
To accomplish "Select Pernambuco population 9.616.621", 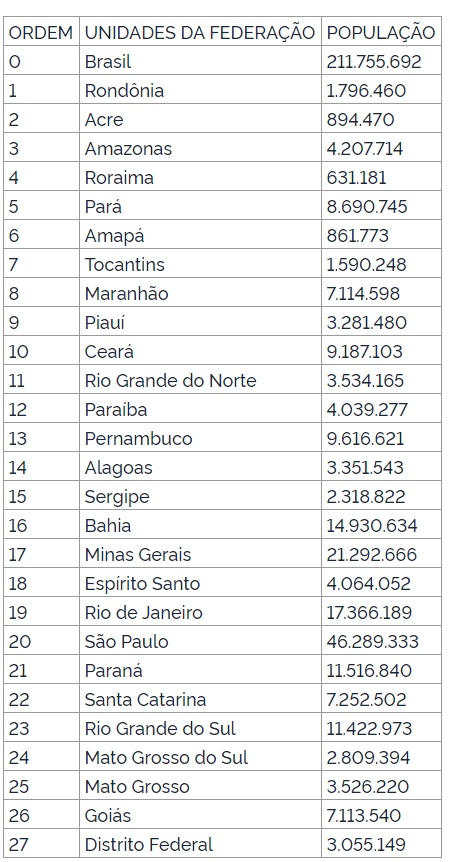I will pyautogui.click(x=381, y=438).
